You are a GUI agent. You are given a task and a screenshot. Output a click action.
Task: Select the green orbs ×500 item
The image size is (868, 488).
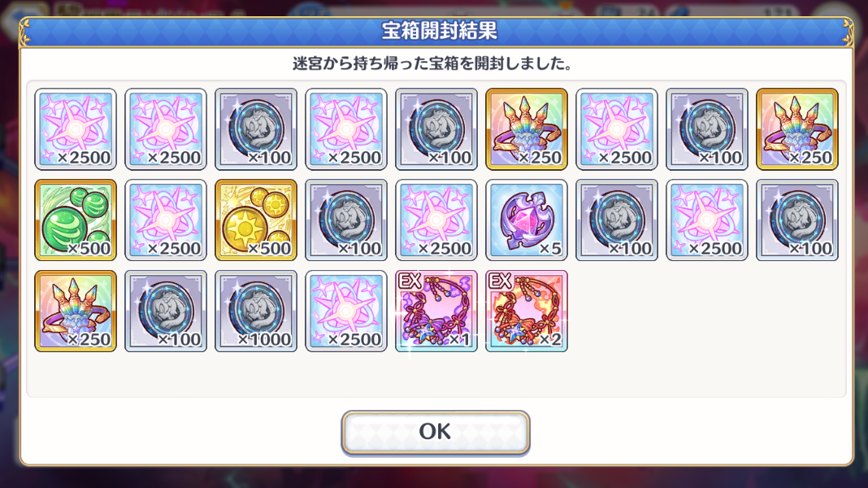coord(76,220)
